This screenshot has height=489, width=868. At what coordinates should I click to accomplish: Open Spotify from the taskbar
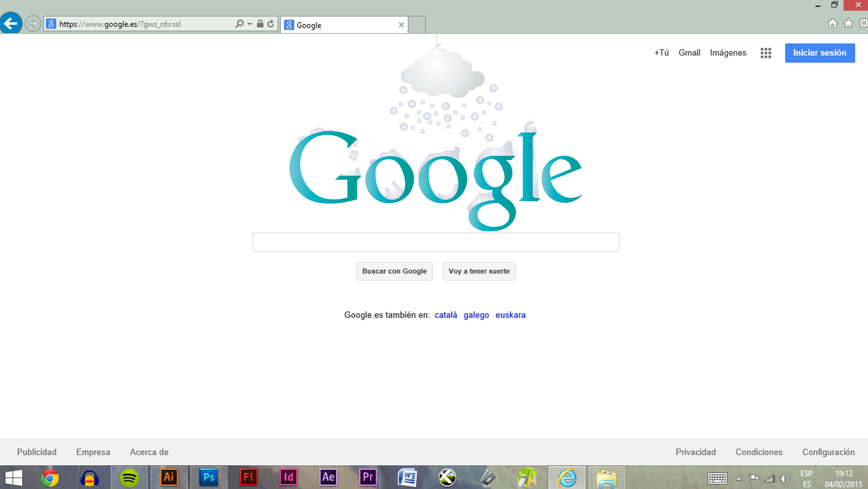click(129, 477)
